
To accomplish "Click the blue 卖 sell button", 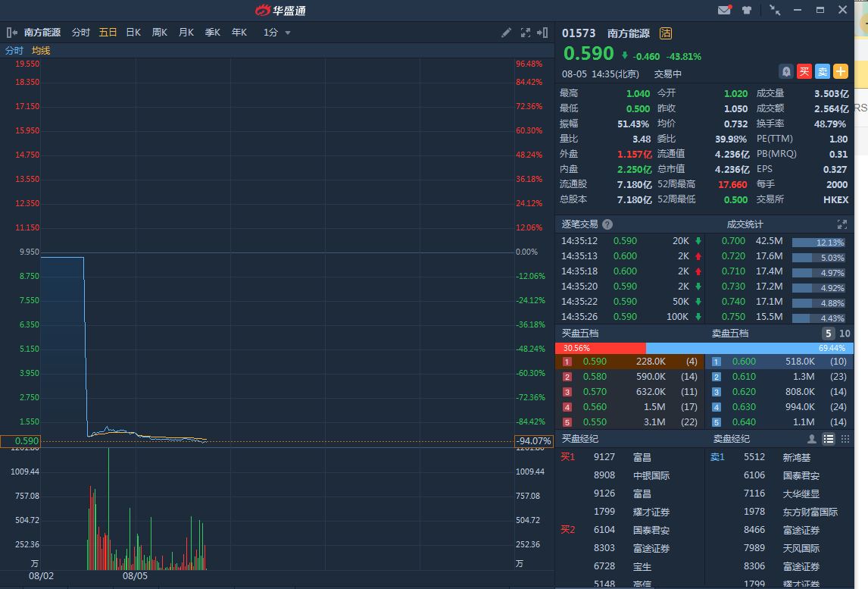I will click(x=823, y=71).
